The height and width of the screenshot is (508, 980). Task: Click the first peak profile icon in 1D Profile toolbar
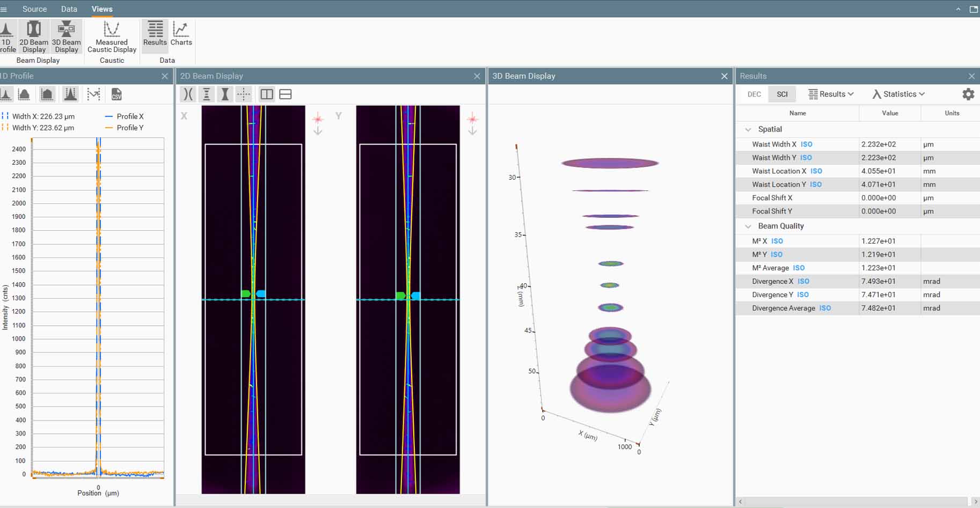(6, 94)
